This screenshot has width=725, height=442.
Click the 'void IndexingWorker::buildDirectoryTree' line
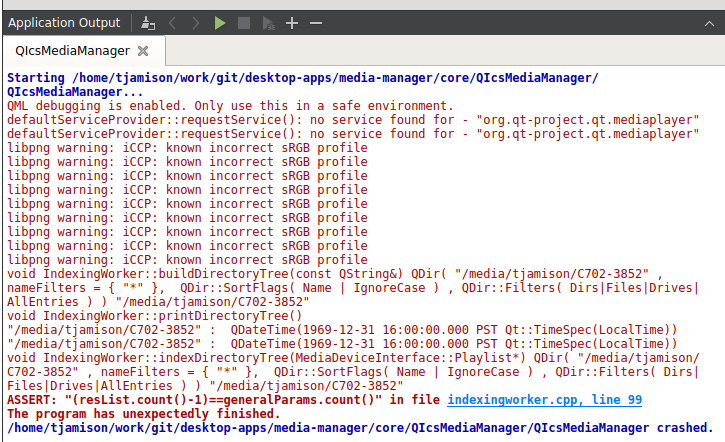coord(335,274)
